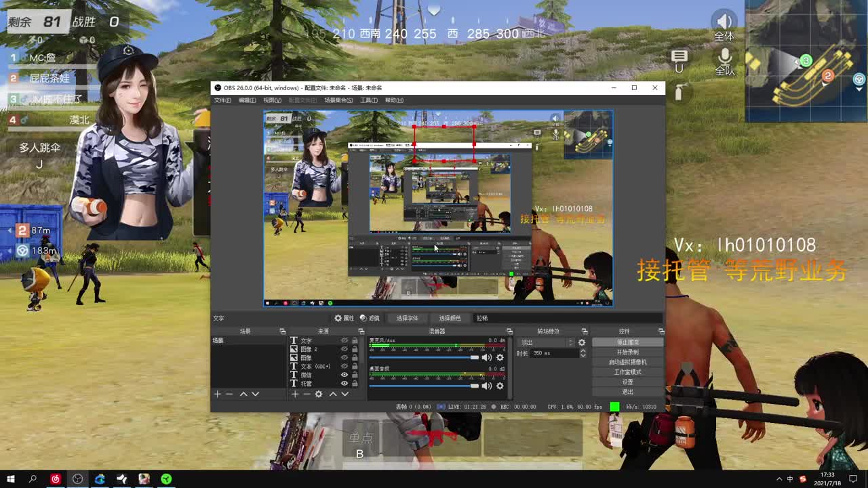Toggle lock on the 图像 source
This screenshot has height=488, width=868.
click(x=355, y=358)
